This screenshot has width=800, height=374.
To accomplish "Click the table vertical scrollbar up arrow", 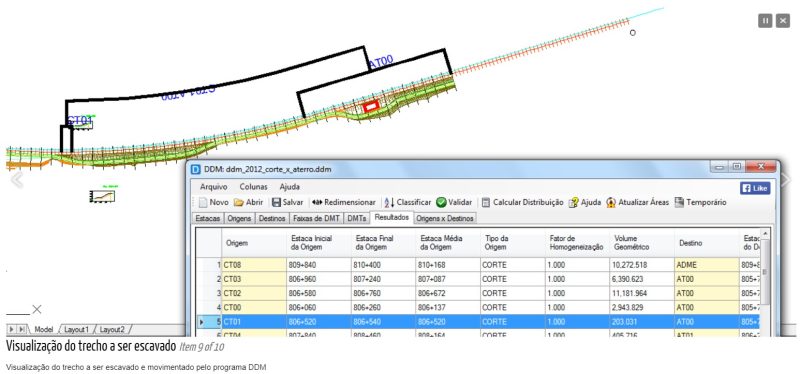I will tap(764, 234).
